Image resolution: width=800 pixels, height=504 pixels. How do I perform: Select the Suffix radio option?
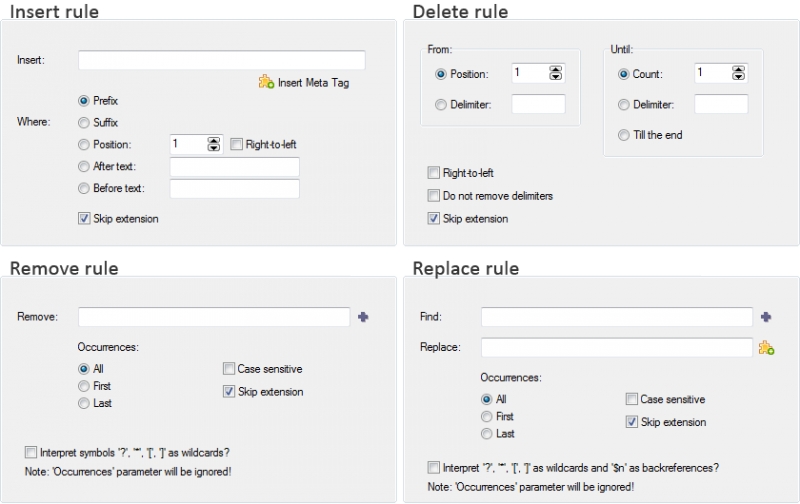tap(84, 122)
